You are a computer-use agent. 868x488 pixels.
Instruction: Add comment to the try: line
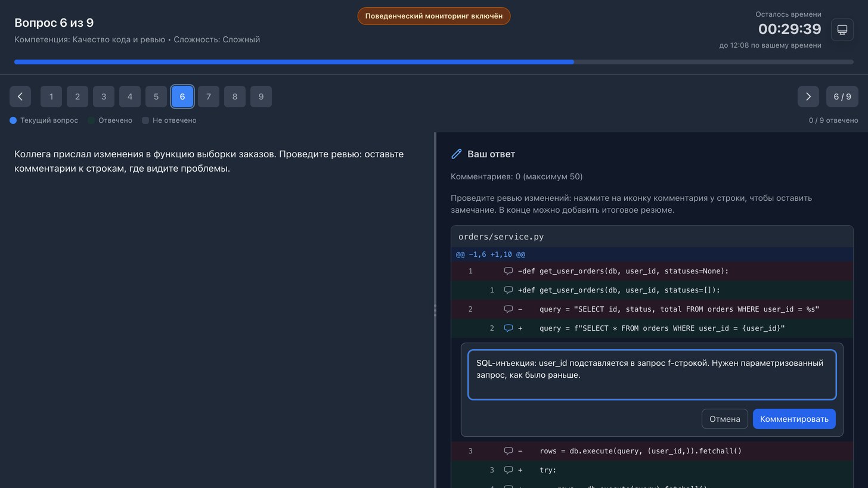509,470
